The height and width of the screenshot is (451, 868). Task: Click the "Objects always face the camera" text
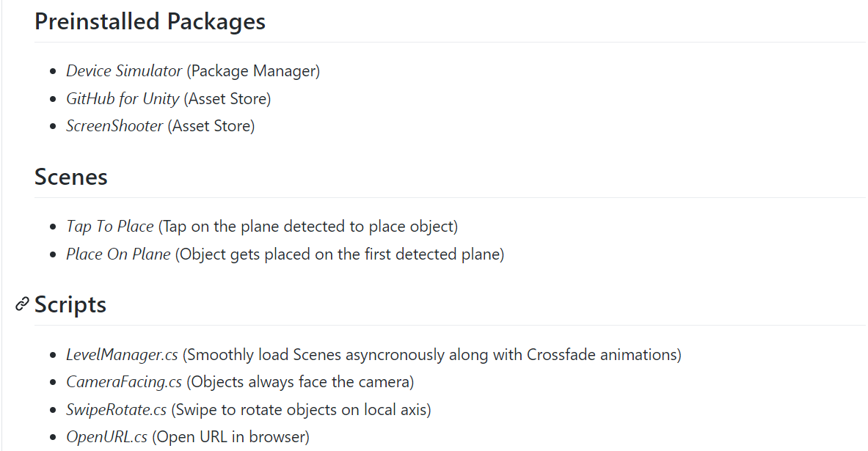[300, 382]
